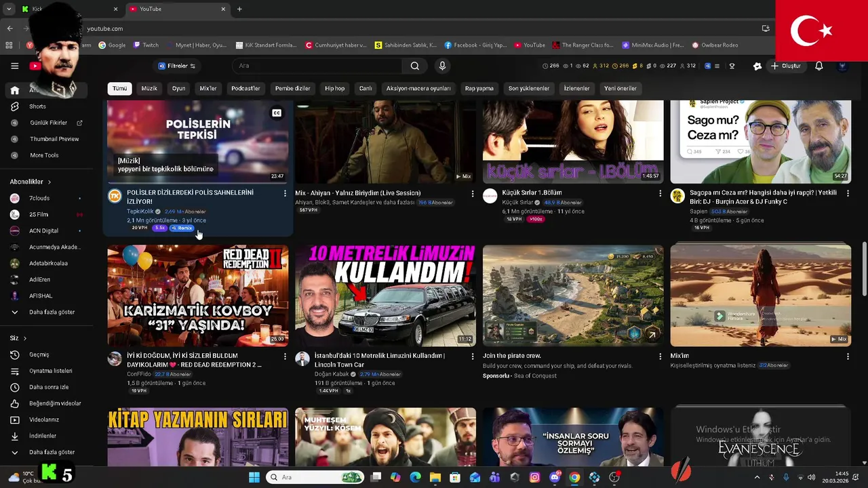Focus the YouTube Ara search field
This screenshot has width=868, height=488.
pos(317,66)
